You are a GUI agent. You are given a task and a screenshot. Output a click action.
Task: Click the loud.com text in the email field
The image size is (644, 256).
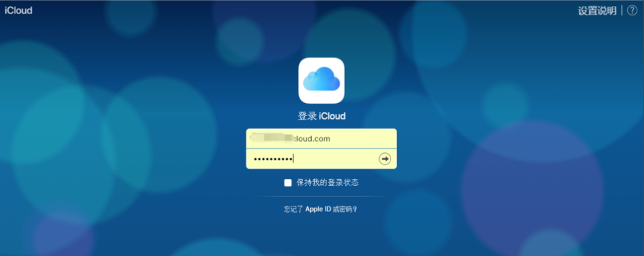[312, 139]
